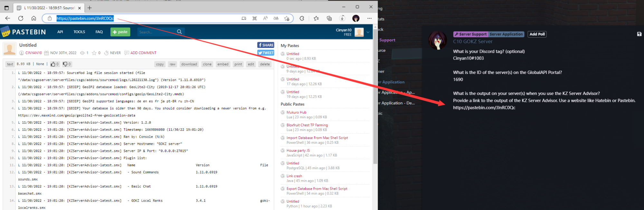Open the C10 GOKZ Server thread title
Image resolution: width=644 pixels, height=210 pixels.
(x=473, y=41)
